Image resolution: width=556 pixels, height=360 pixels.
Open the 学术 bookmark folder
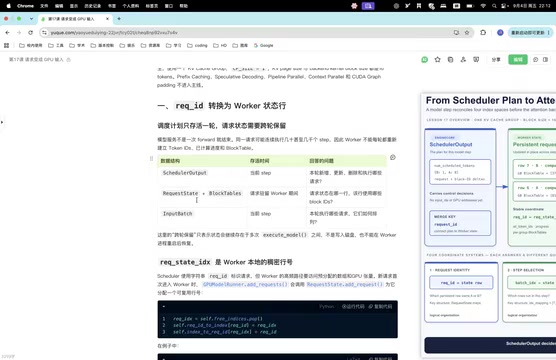77,45
